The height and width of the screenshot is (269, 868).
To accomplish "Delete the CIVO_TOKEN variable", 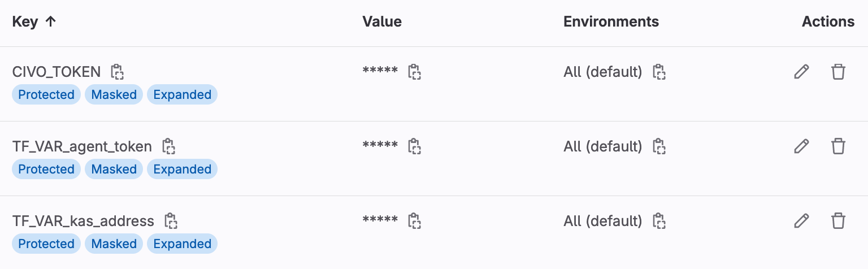I will point(838,72).
